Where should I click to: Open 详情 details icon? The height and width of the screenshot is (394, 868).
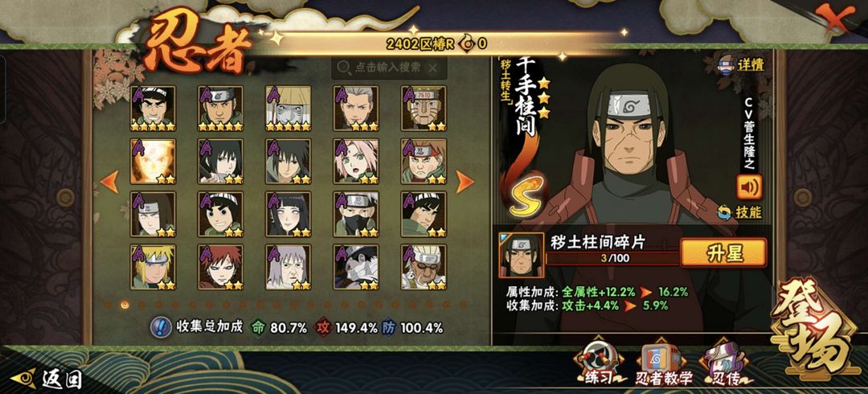[741, 64]
